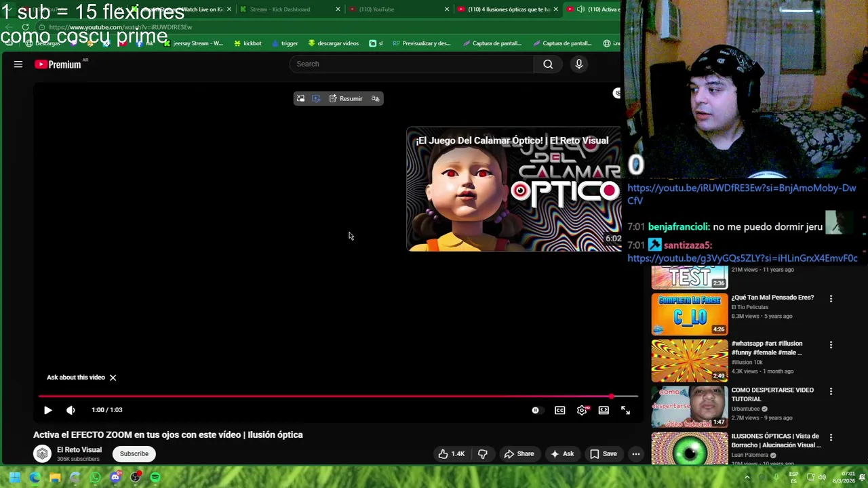Open the '#whatsapp #art #illusion' thumbnail
Image resolution: width=868 pixels, height=488 pixels.
click(690, 361)
